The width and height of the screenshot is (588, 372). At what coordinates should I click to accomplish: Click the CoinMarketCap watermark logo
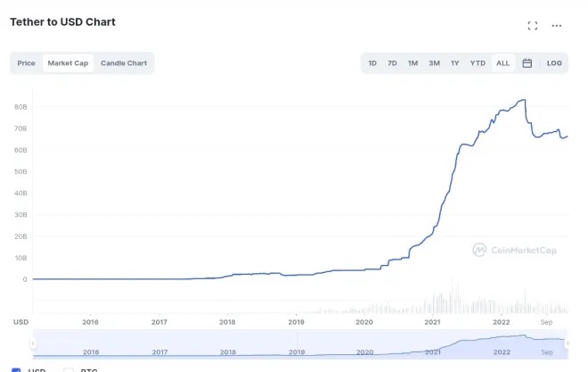tap(515, 251)
